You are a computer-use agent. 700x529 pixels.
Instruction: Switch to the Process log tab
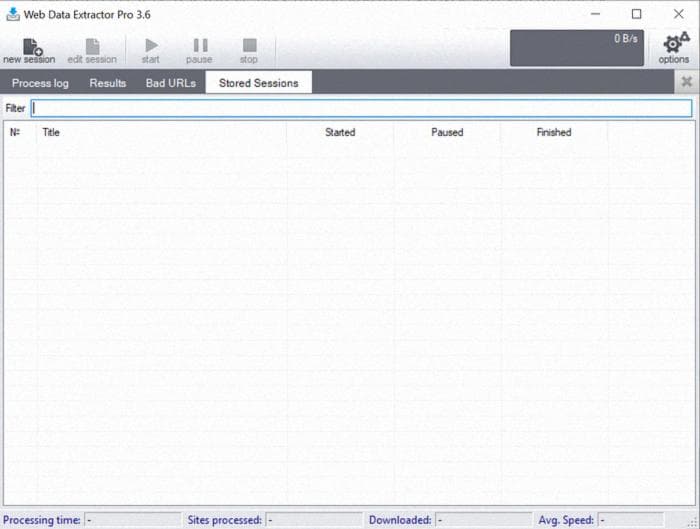pyautogui.click(x=40, y=83)
